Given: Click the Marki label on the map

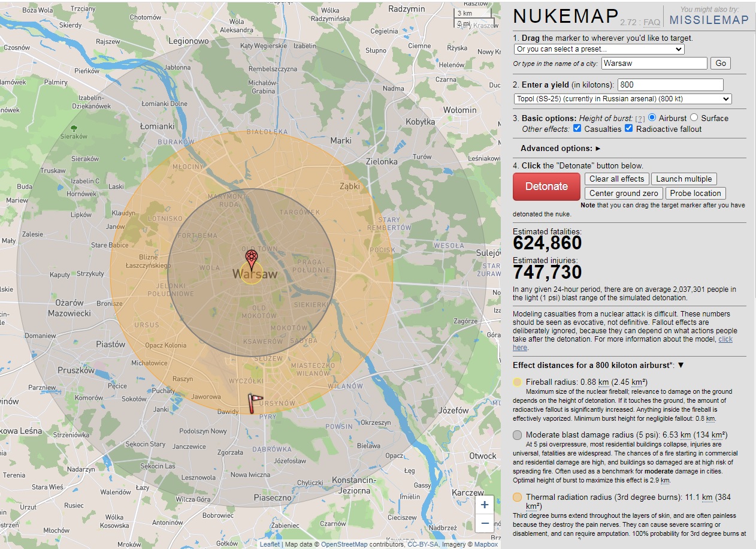Looking at the screenshot, I should point(341,140).
